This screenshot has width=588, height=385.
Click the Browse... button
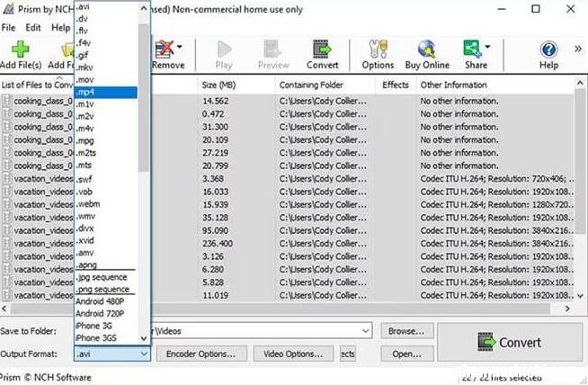click(x=406, y=331)
